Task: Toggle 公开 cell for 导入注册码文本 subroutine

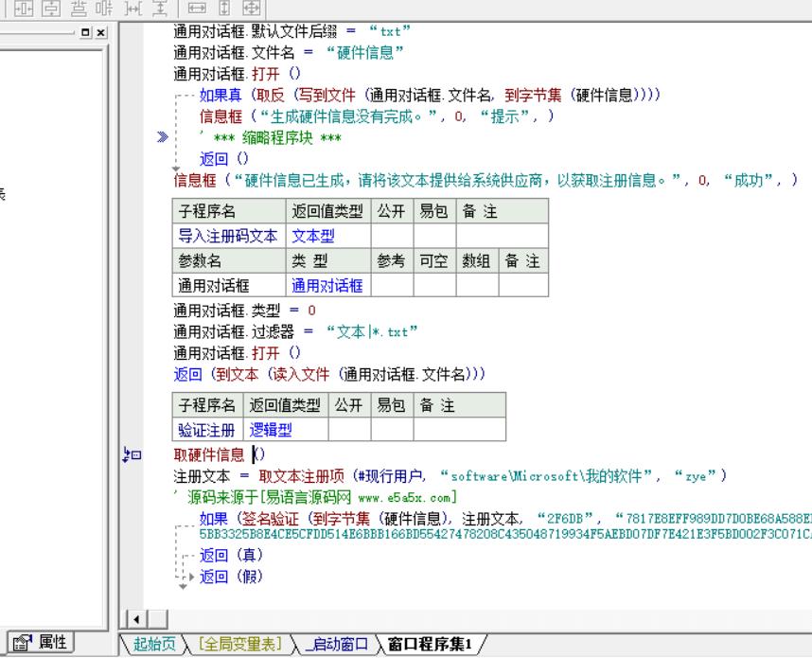Action: (389, 236)
